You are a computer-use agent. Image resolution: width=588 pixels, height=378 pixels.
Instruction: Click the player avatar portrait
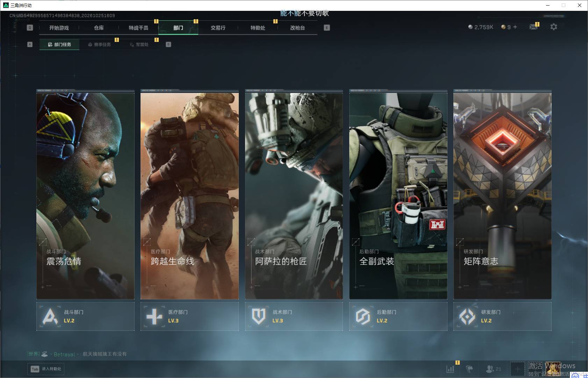pyautogui.click(x=553, y=369)
